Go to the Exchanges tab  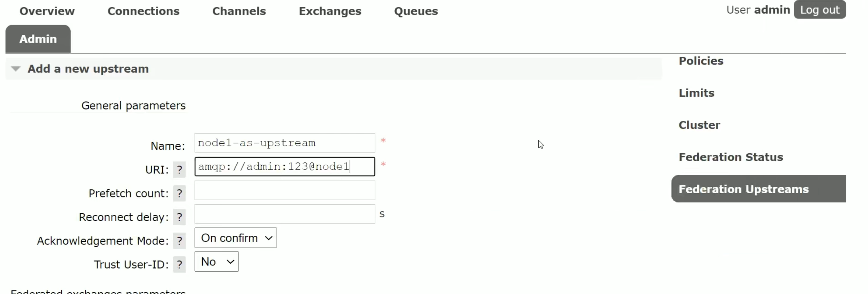pyautogui.click(x=330, y=11)
